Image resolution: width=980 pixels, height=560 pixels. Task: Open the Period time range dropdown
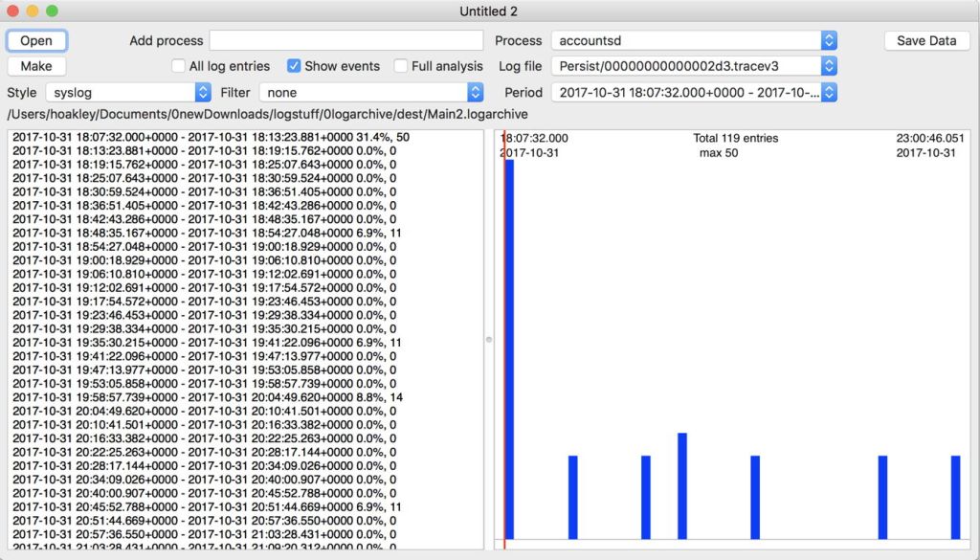tap(694, 93)
